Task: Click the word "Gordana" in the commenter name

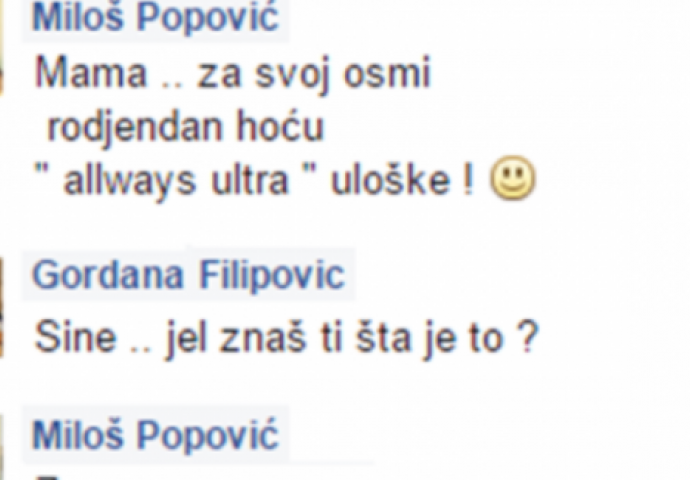Action: tap(107, 275)
